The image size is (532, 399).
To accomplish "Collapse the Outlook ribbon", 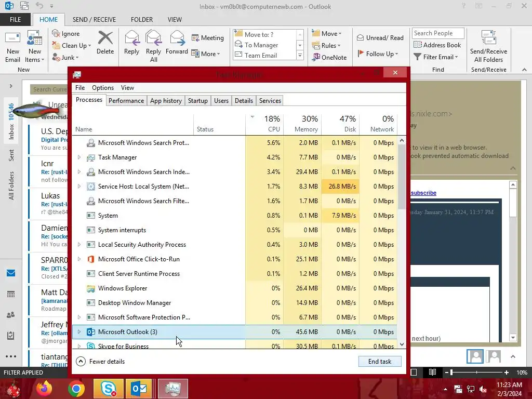I will tap(524, 70).
